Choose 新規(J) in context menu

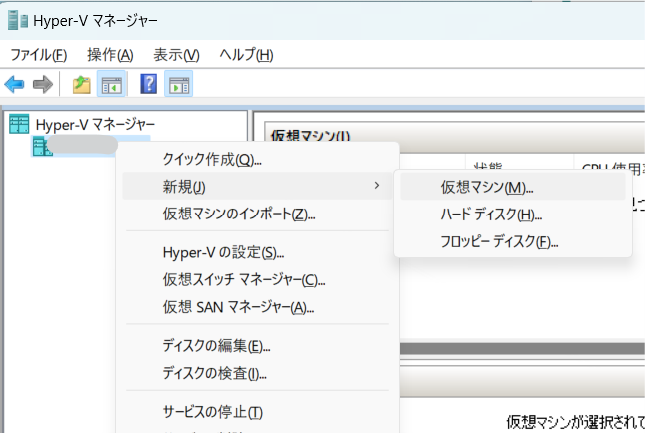click(258, 186)
